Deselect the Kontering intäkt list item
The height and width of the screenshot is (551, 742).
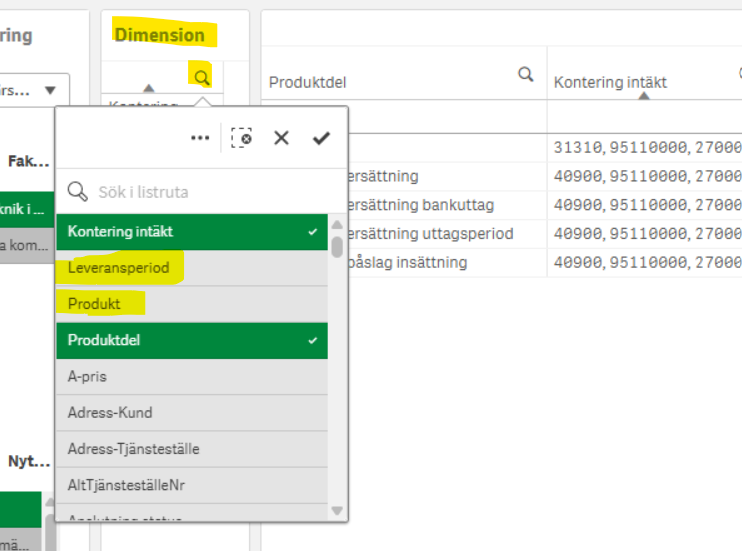(x=190, y=232)
